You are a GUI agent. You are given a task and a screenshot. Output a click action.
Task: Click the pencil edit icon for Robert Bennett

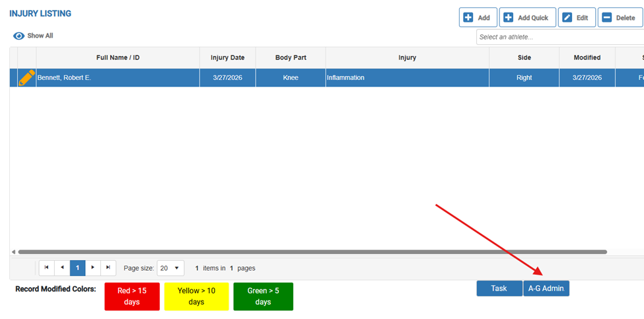tap(26, 78)
